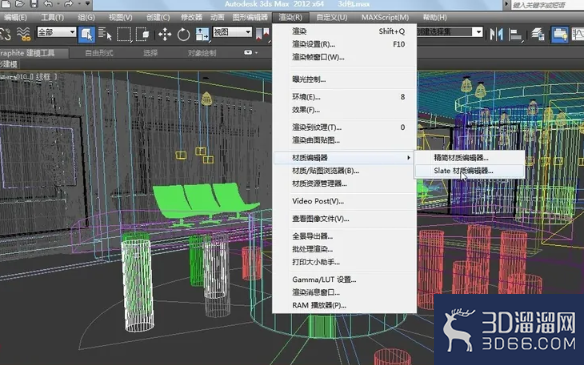
Task: Open the selection filter 全部 dropdown
Action: point(57,32)
